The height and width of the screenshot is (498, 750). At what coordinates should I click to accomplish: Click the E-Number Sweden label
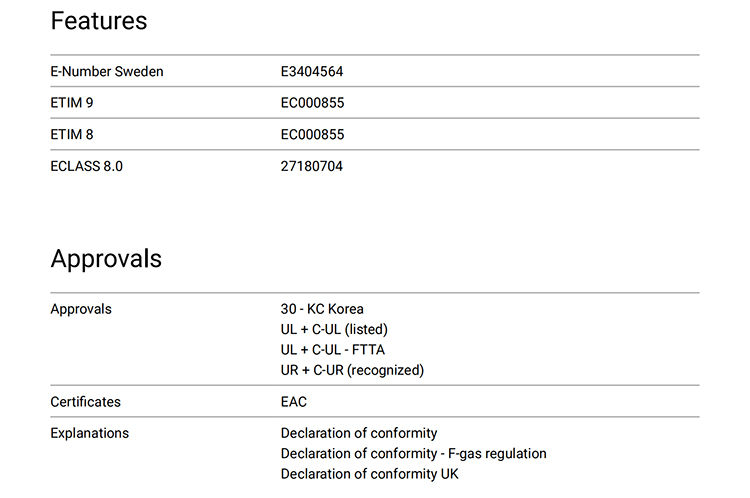tap(107, 71)
